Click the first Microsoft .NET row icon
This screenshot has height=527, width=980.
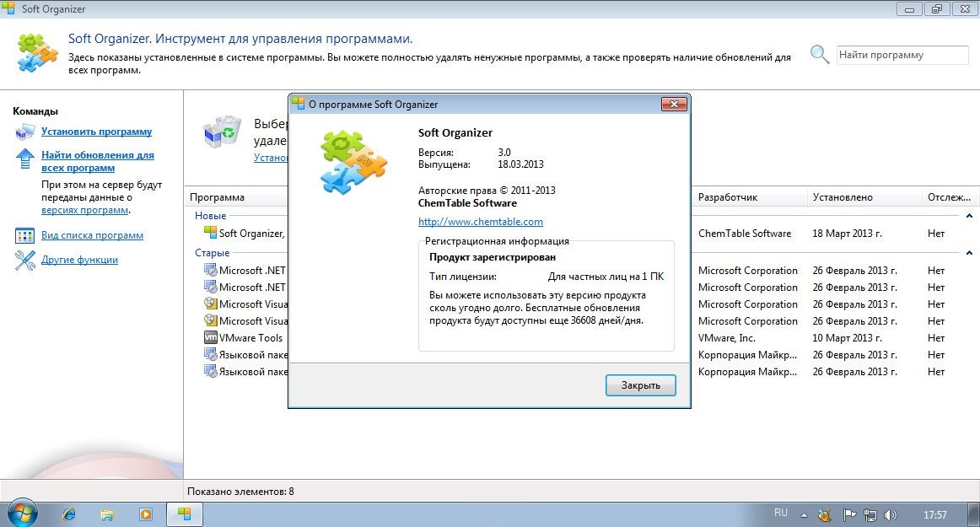tap(211, 270)
